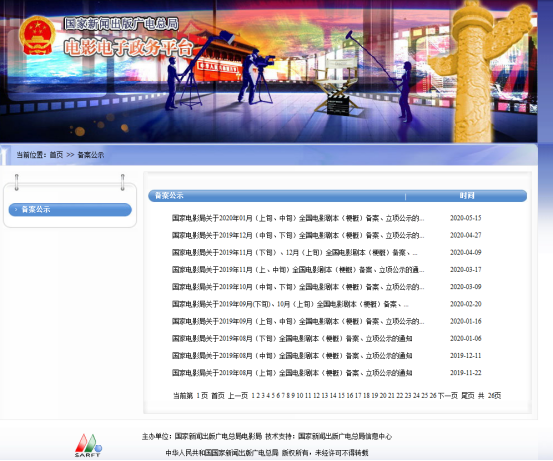Go to 首页 in the breadcrumb

[x=56, y=154]
